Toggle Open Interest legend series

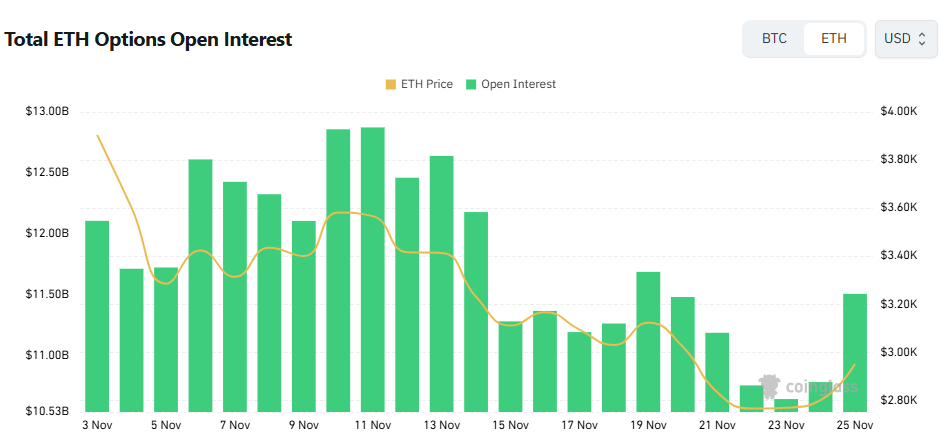[518, 84]
